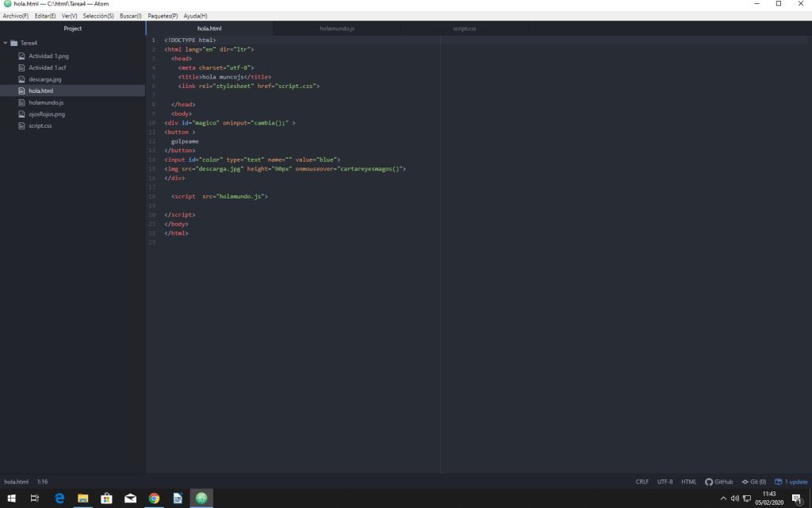Switch to the holamundo.js tab
The width and height of the screenshot is (812, 508).
337,29
